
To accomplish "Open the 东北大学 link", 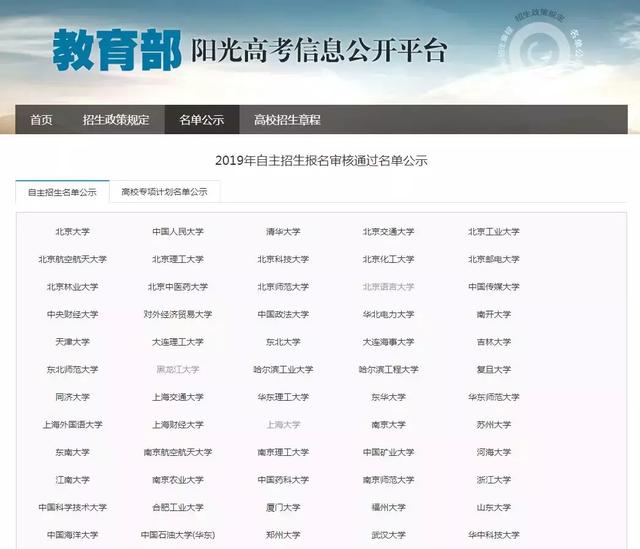I will point(283,342).
